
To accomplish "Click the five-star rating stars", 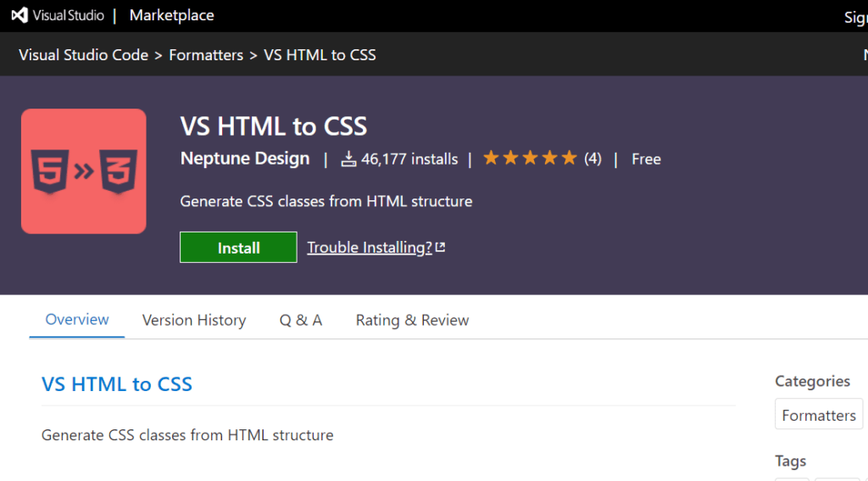I will (531, 158).
